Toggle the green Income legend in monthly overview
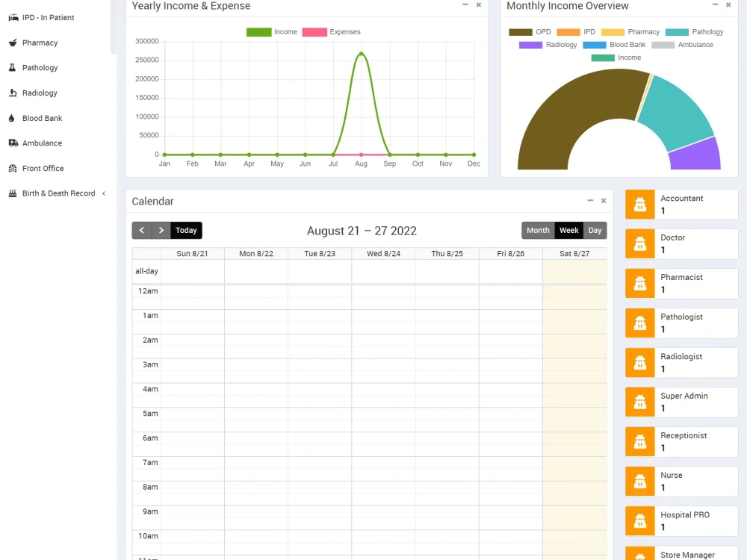Screen dimensions: 747x560 [616, 57]
